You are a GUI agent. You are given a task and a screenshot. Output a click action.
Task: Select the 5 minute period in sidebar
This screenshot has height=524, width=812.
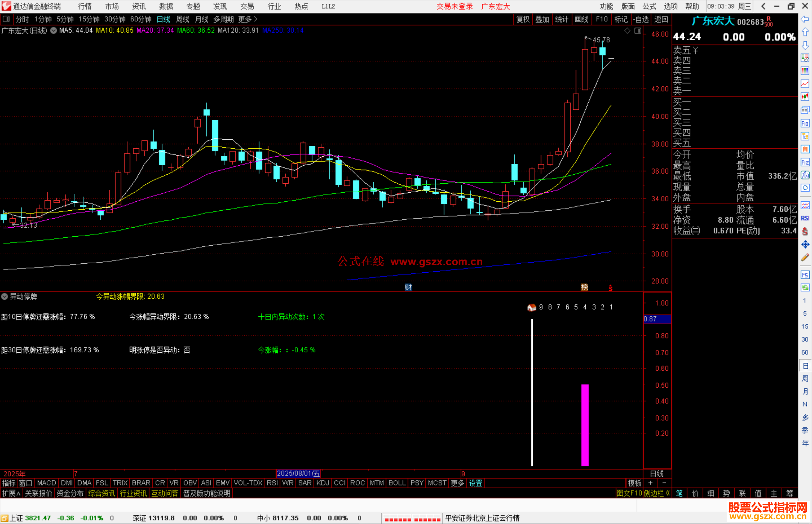[805, 313]
